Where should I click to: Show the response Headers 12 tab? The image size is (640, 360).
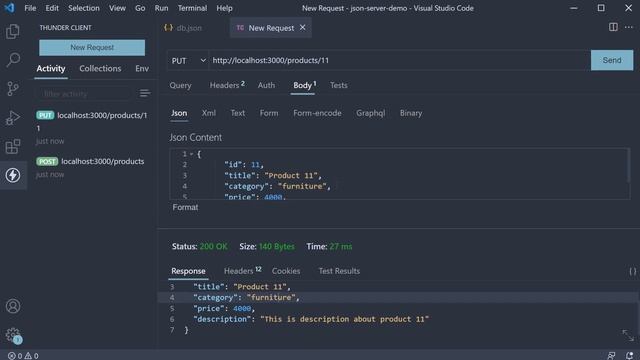[x=242, y=271]
